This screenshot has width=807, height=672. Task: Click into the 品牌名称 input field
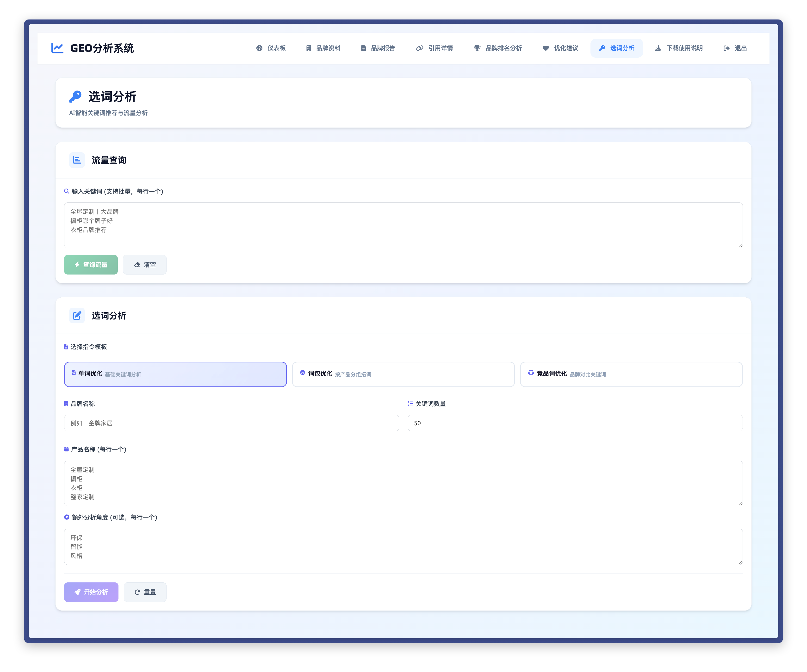point(232,423)
